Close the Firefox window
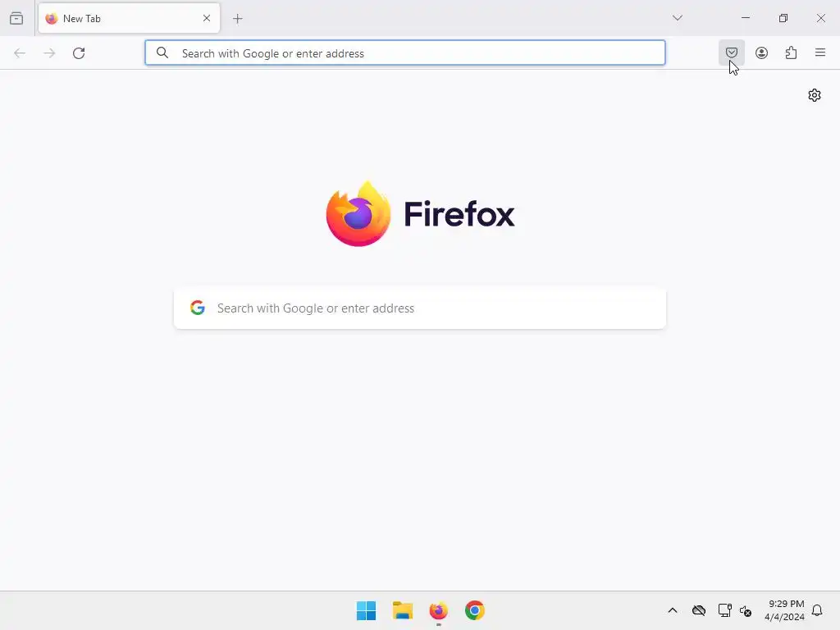Viewport: 840px width, 630px height. coord(820,18)
